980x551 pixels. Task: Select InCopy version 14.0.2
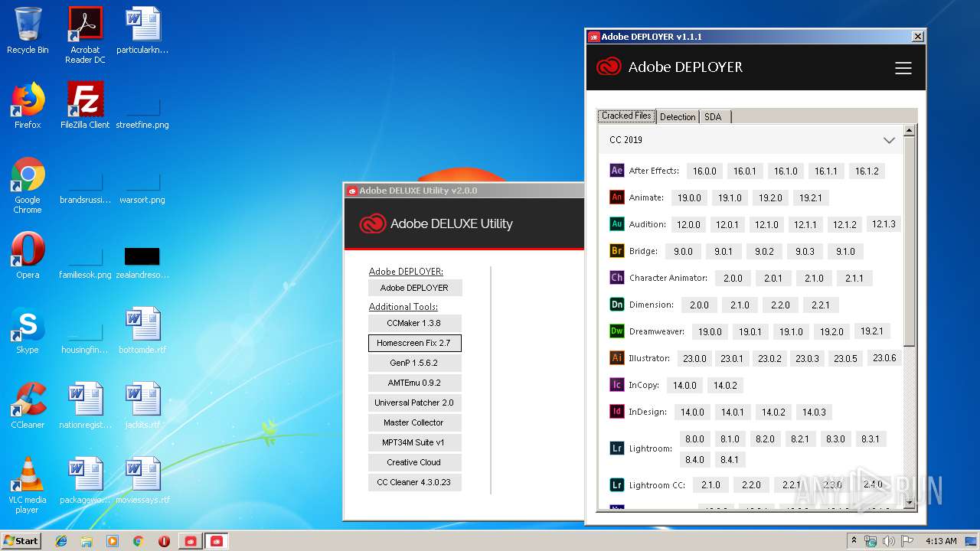pyautogui.click(x=725, y=386)
